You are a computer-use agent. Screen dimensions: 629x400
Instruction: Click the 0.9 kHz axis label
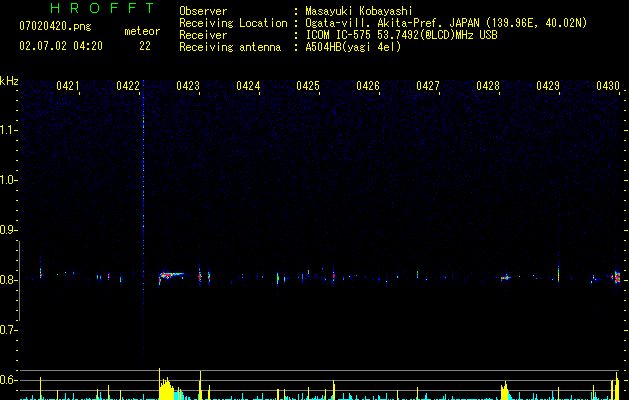click(x=8, y=230)
